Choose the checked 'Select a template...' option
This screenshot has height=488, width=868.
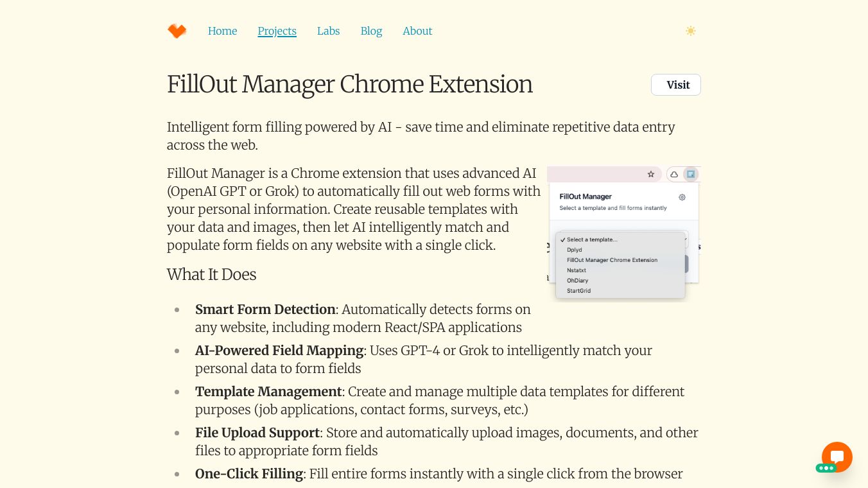(591, 240)
